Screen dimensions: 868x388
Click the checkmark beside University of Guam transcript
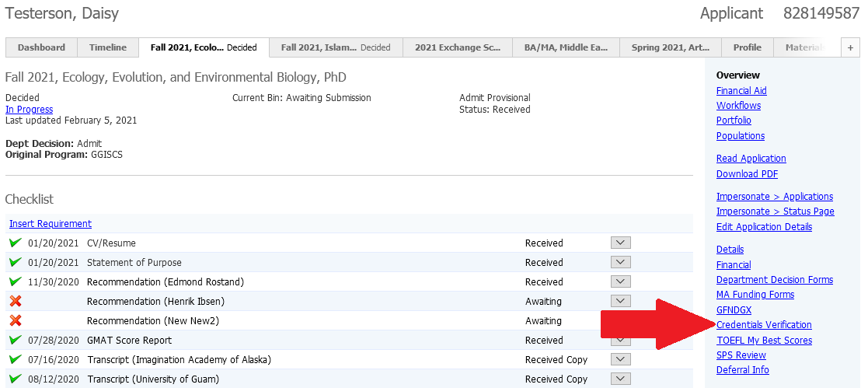point(16,379)
